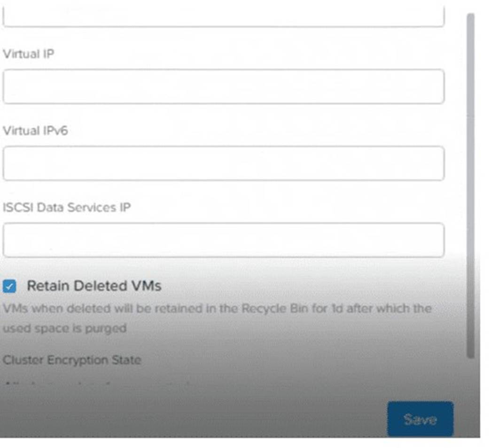This screenshot has width=499, height=448.
Task: Click the ISCSI Data Services IP label
Action: 67,207
